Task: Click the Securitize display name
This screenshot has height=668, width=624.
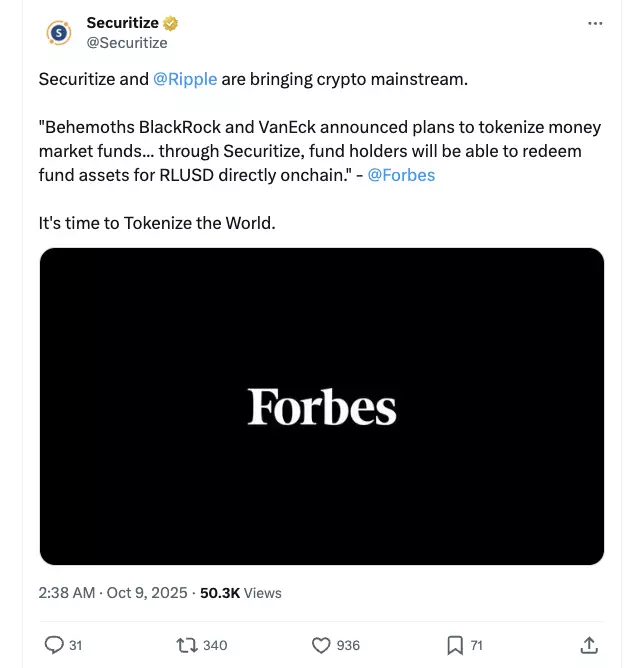Action: pos(122,23)
